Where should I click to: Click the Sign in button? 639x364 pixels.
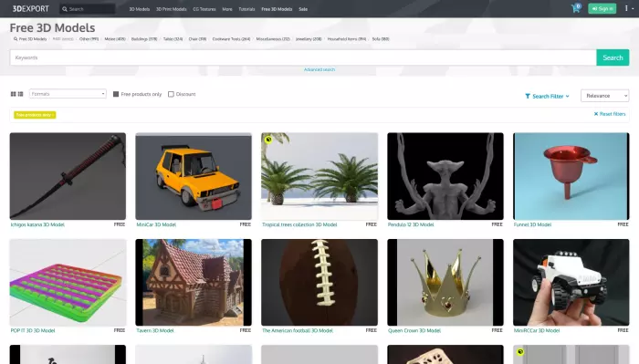[x=602, y=8]
